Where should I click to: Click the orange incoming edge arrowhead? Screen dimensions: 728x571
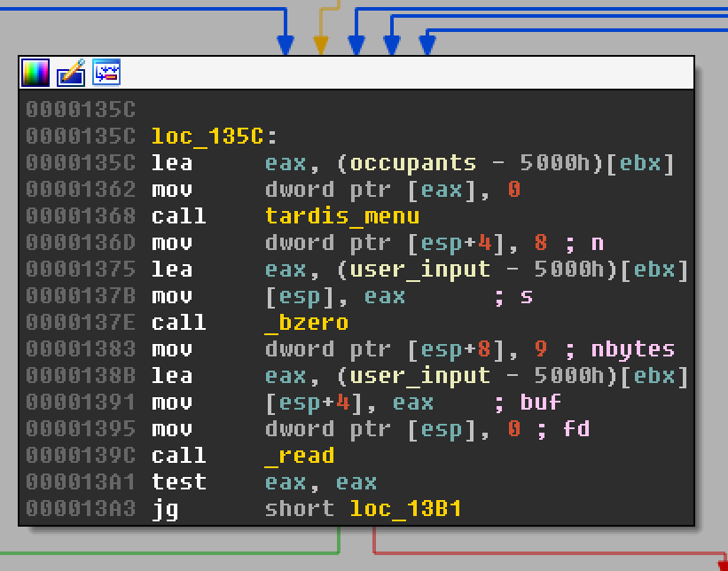pos(320,44)
